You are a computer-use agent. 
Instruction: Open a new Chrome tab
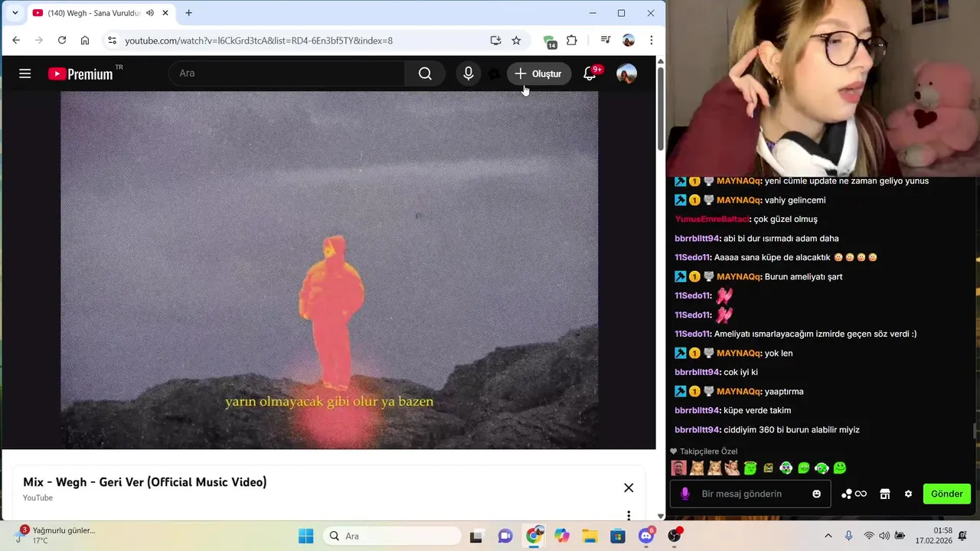[x=188, y=13]
